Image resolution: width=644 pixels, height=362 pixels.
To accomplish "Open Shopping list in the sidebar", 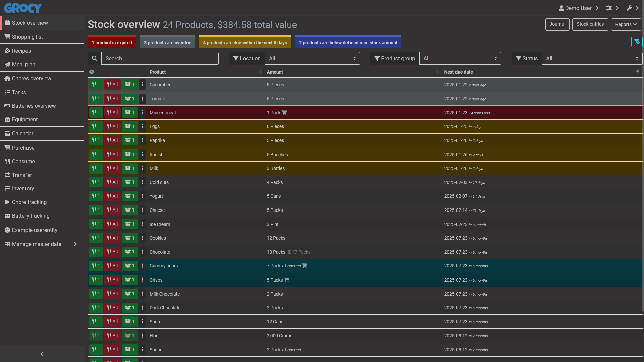I will [x=28, y=37].
